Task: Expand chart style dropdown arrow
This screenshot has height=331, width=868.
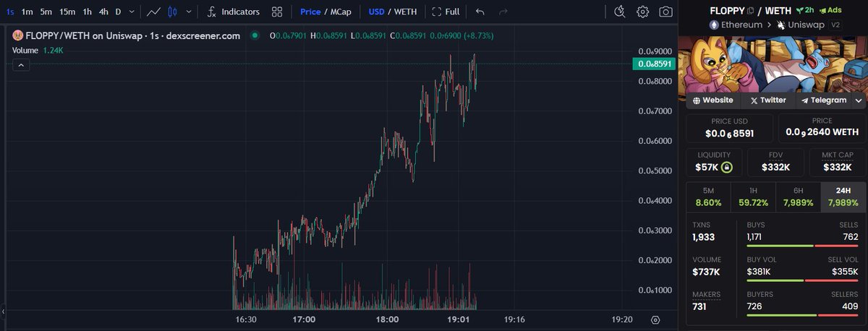Action: [x=189, y=12]
